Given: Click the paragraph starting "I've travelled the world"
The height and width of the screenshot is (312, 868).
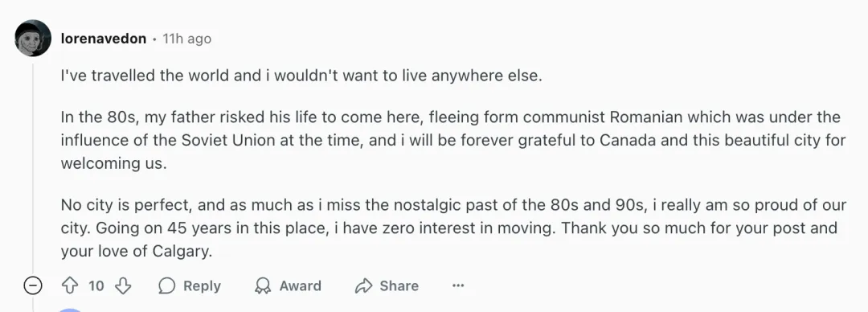Looking at the screenshot, I should [301, 76].
